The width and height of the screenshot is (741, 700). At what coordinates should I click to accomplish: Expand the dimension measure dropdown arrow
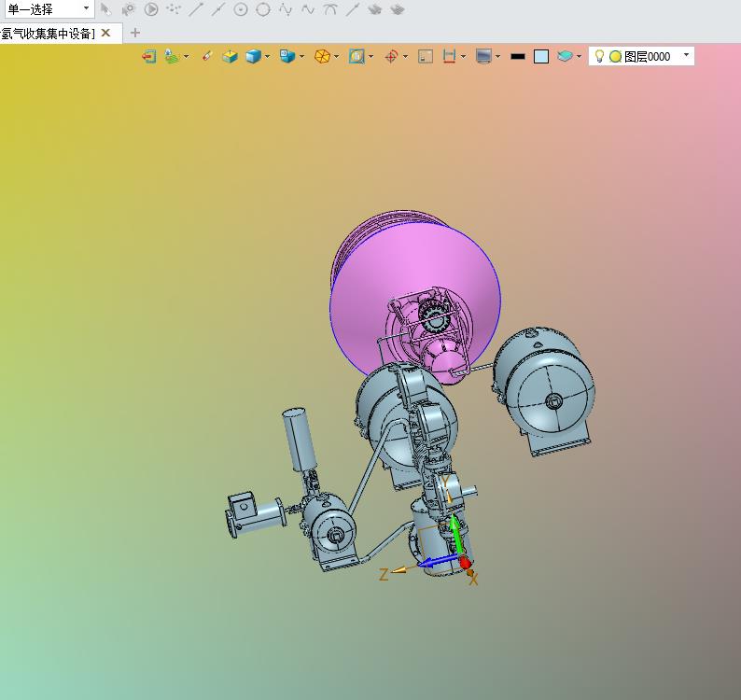click(463, 57)
